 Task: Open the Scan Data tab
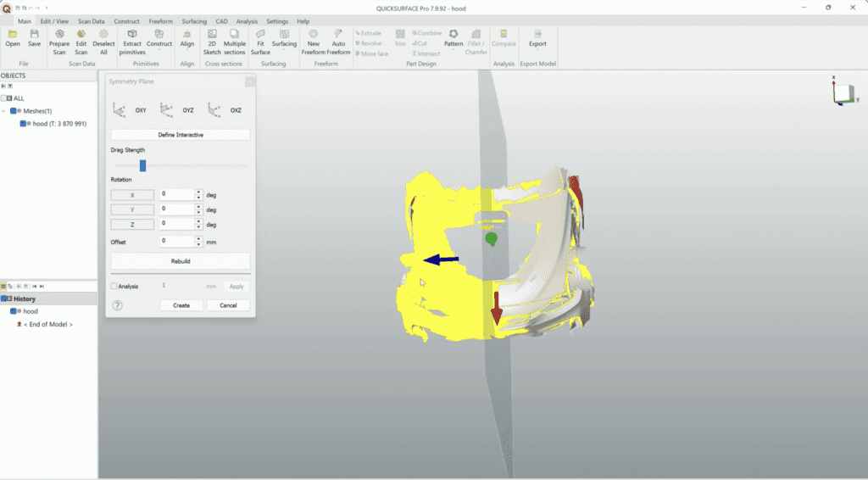92,21
